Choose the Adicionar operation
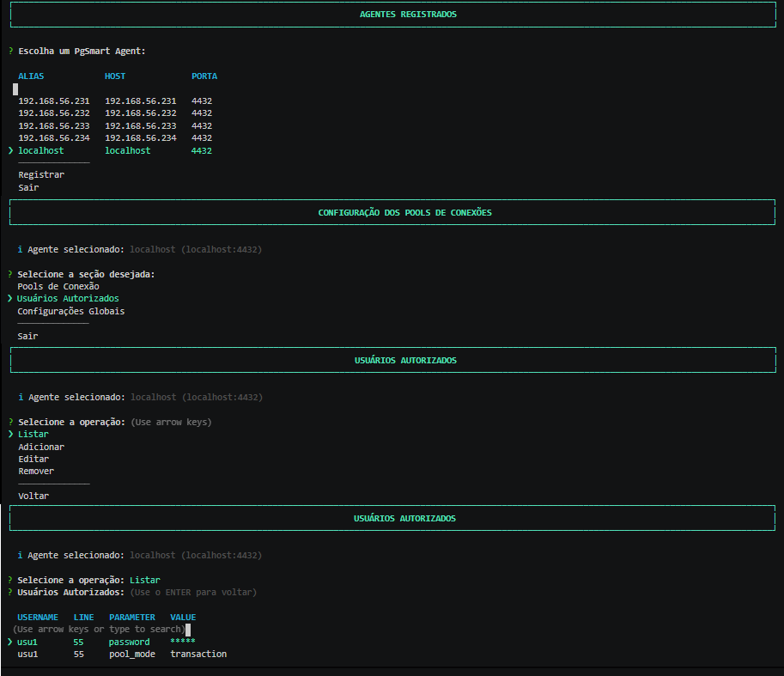Viewport: 784px width, 676px height. click(41, 447)
